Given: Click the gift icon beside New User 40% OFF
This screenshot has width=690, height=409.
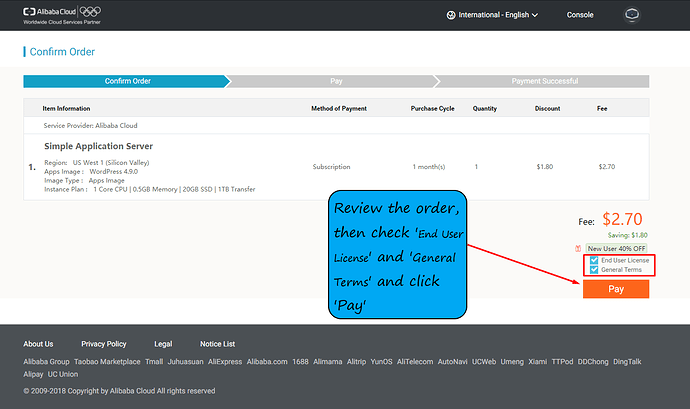Looking at the screenshot, I should tap(578, 249).
